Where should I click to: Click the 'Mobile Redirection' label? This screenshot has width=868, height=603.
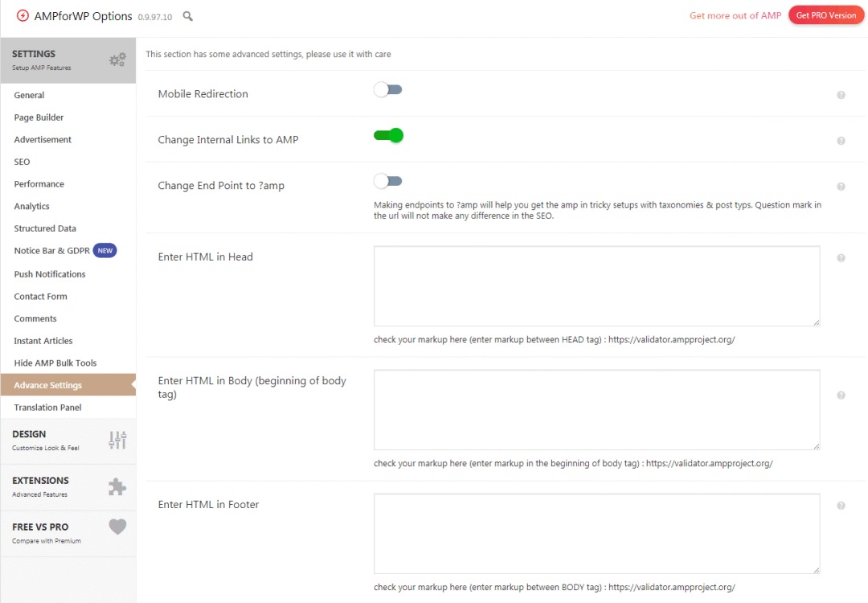[203, 94]
